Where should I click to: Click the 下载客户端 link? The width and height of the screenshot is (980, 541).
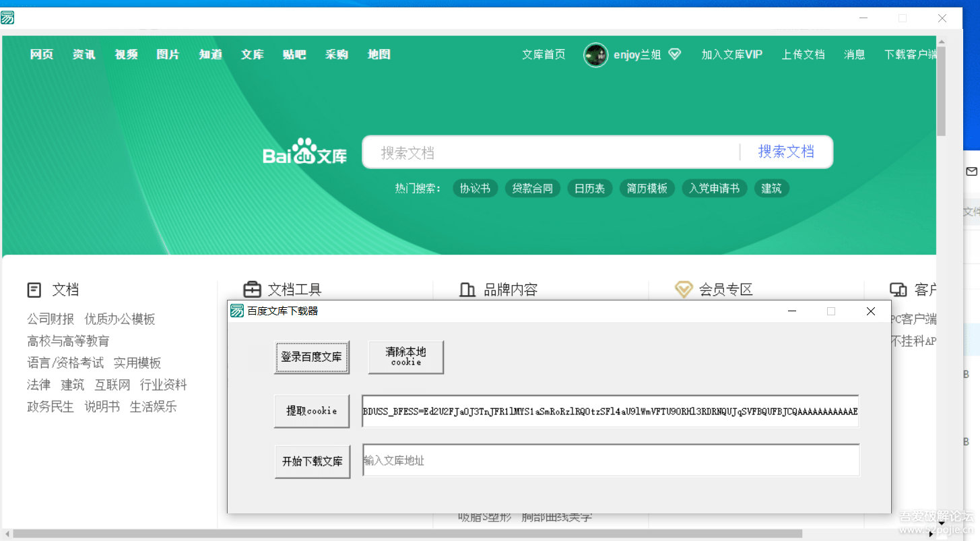click(x=911, y=55)
